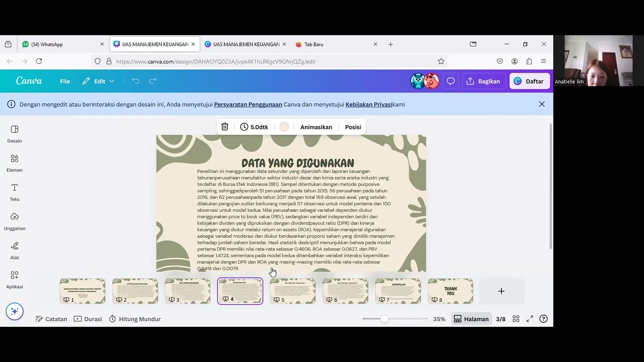The width and height of the screenshot is (644, 362).
Task: Enter fullscreen presentation mode
Action: click(530, 319)
